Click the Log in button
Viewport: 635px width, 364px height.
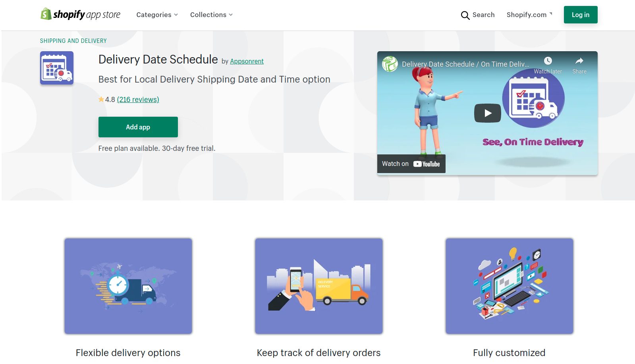pyautogui.click(x=581, y=15)
